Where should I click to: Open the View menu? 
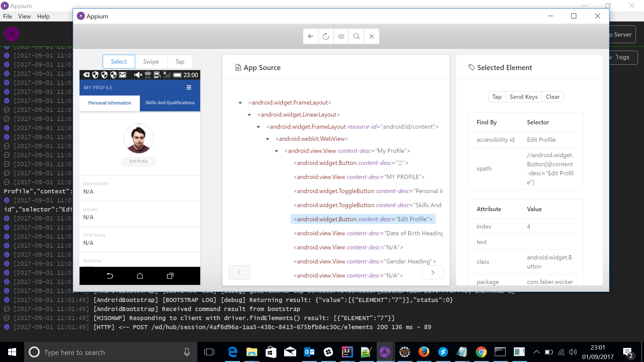(x=24, y=16)
